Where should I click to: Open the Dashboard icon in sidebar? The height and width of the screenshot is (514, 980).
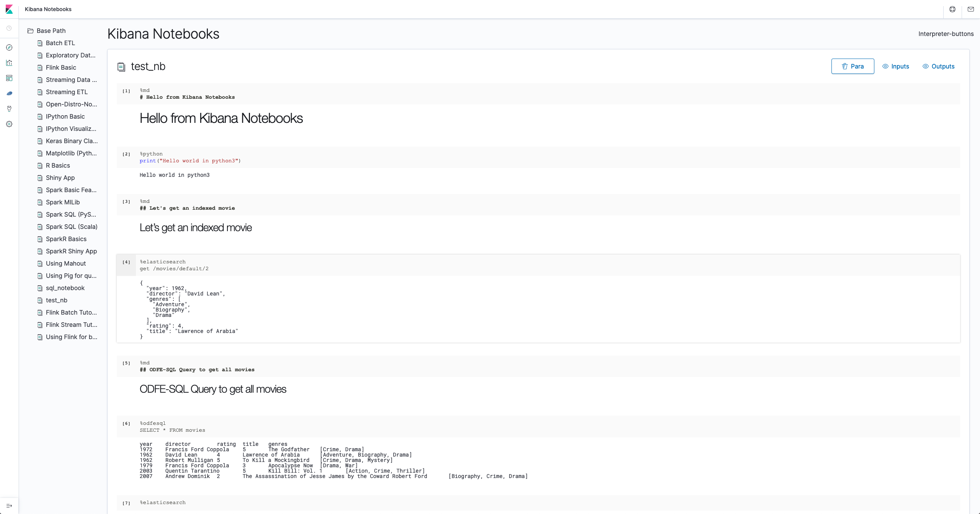coord(9,78)
